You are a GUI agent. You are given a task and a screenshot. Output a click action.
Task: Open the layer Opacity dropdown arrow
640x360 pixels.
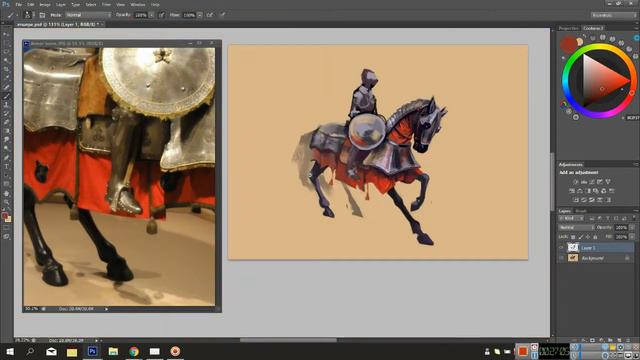[x=632, y=228]
